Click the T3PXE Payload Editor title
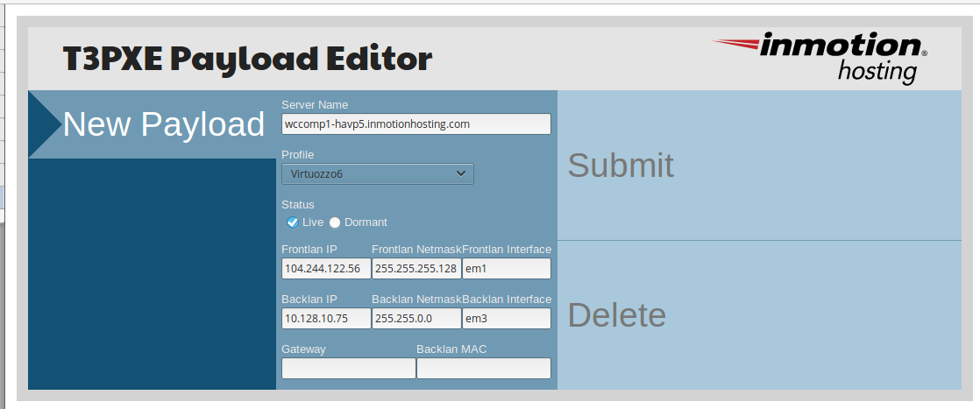980x409 pixels. [247, 59]
